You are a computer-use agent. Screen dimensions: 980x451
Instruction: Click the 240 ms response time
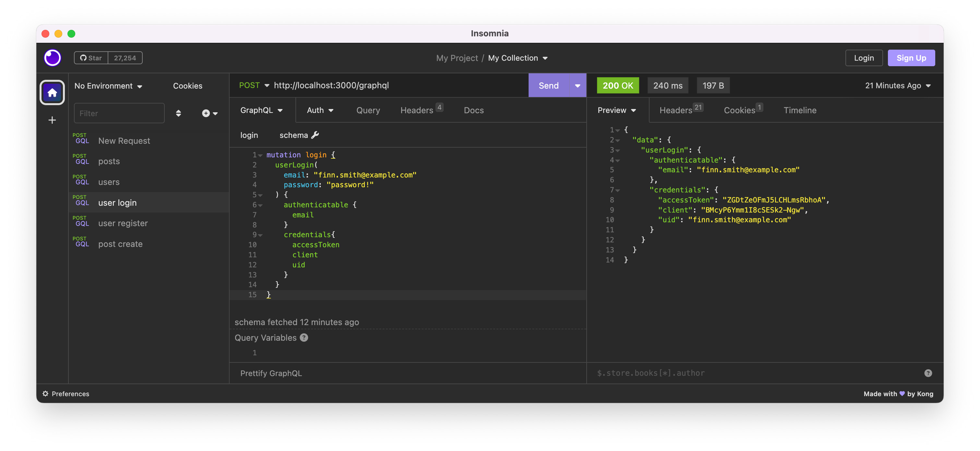pos(668,86)
